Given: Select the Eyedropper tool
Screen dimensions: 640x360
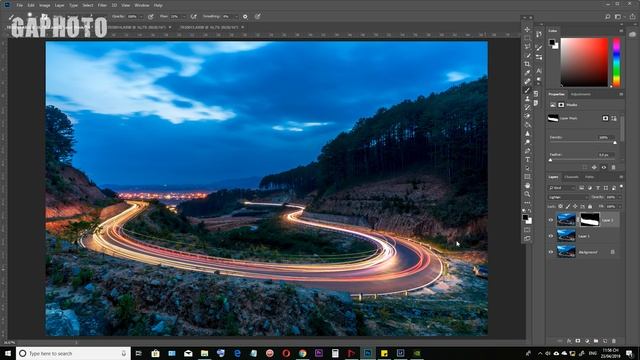Looking at the screenshot, I should (527, 73).
